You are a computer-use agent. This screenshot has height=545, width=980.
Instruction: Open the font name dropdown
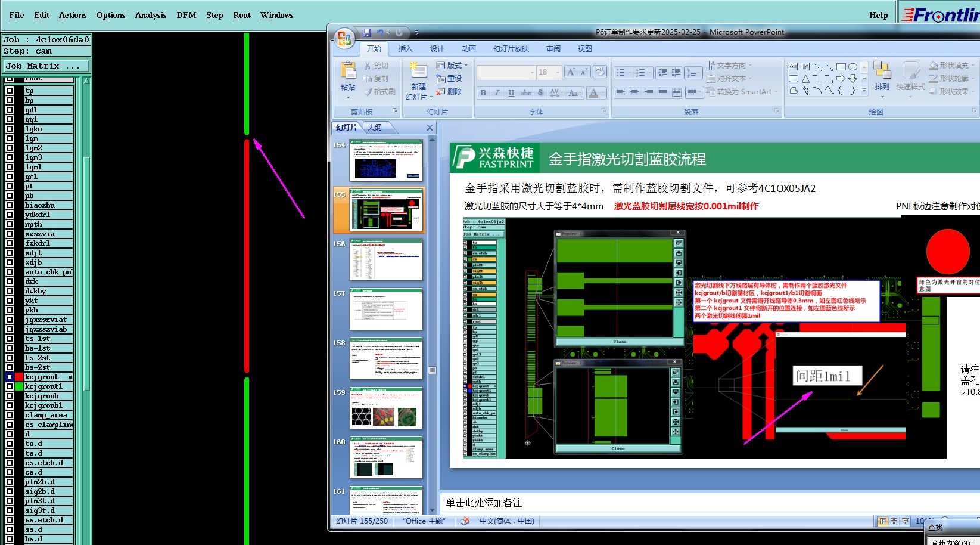tap(532, 72)
